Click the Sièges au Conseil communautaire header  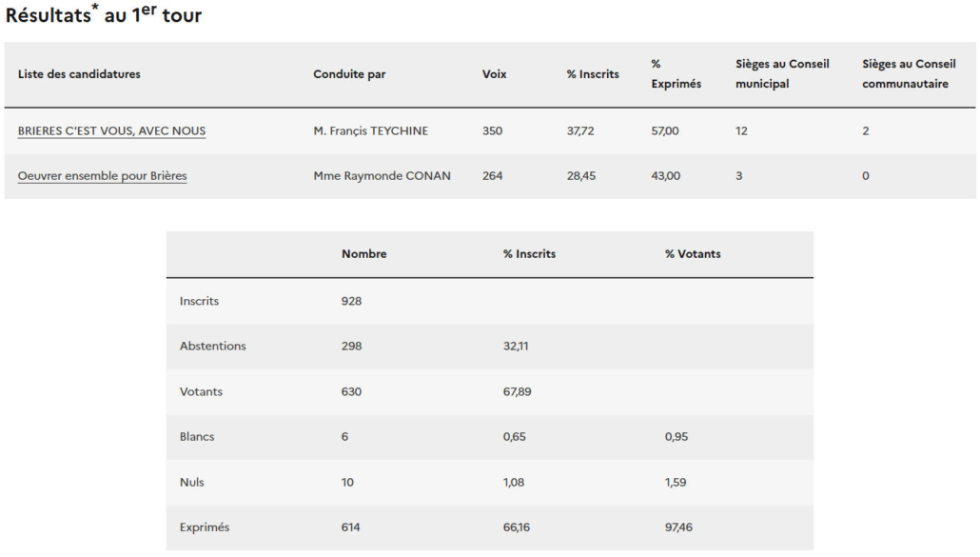pyautogui.click(x=909, y=74)
